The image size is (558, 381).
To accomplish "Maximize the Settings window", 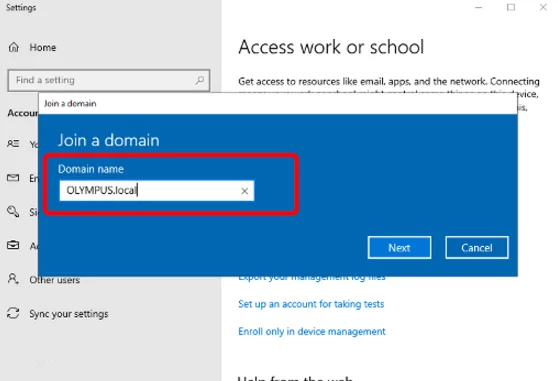I will [511, 7].
